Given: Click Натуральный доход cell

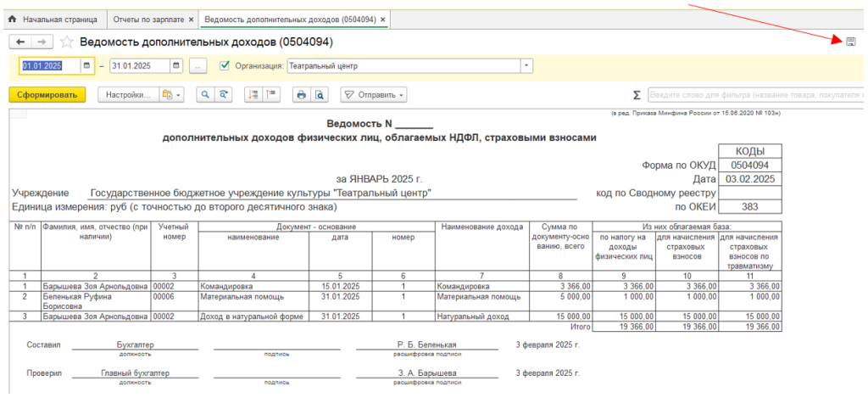Looking at the screenshot, I should (x=482, y=317).
